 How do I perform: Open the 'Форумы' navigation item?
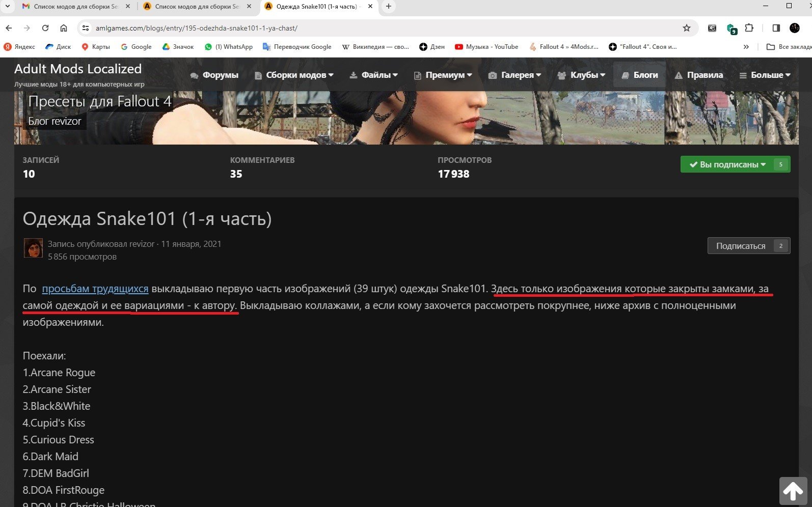(214, 75)
